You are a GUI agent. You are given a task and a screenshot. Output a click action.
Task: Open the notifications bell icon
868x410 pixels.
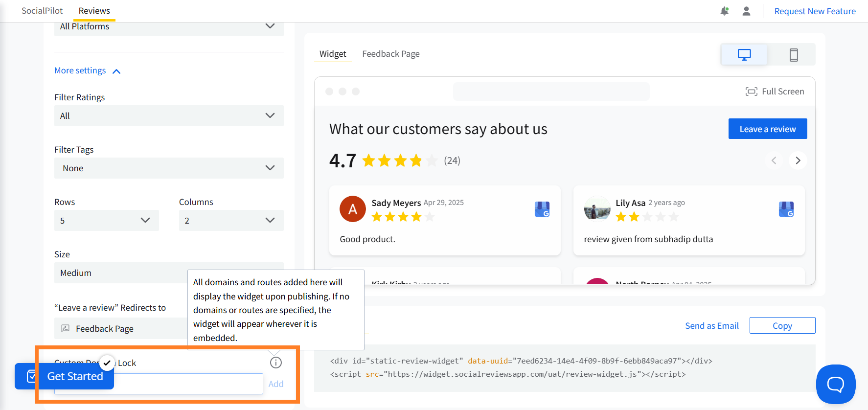[725, 11]
